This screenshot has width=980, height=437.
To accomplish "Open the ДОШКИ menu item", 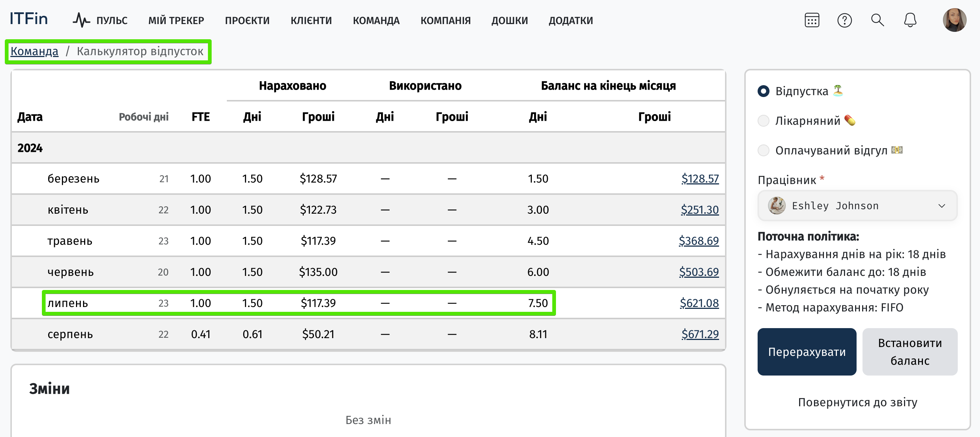I will tap(509, 20).
